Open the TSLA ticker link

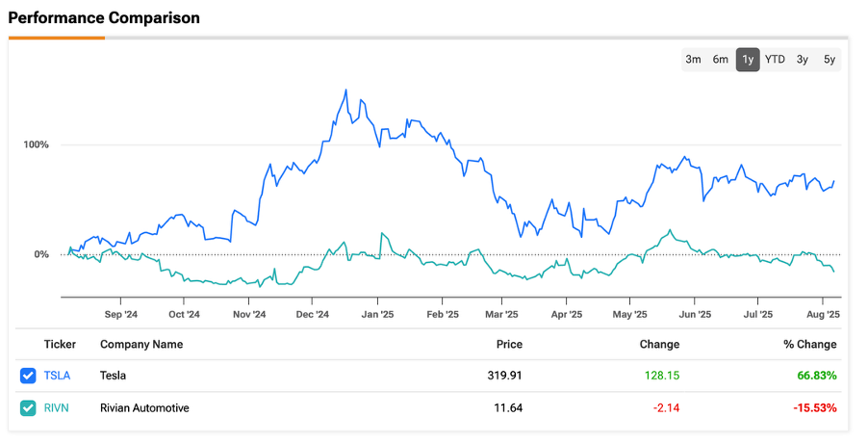57,376
